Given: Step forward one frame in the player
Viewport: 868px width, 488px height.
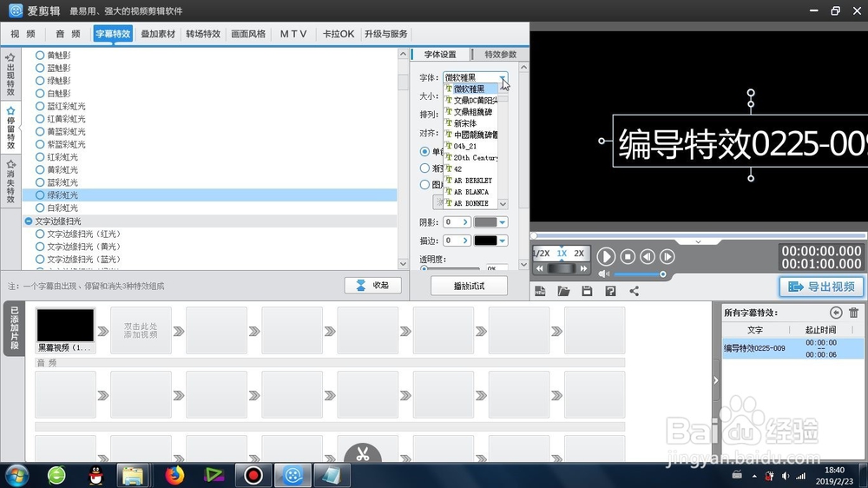Looking at the screenshot, I should [x=667, y=256].
